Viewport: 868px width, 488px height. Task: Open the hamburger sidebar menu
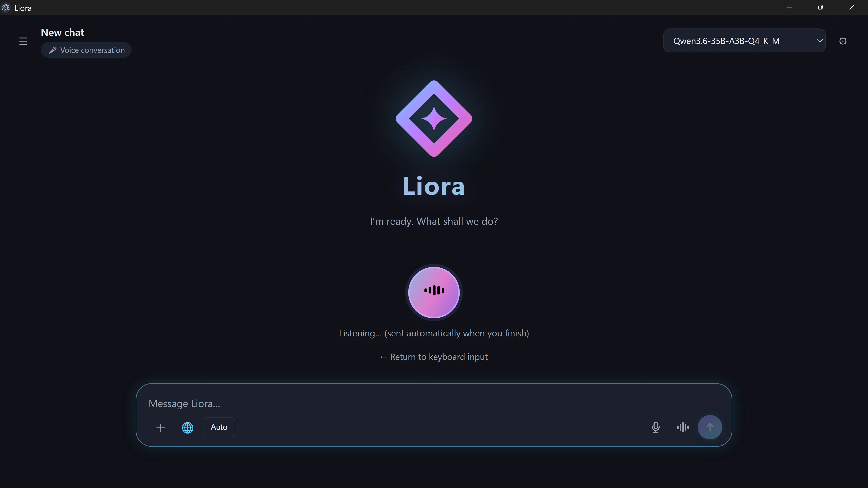(23, 41)
